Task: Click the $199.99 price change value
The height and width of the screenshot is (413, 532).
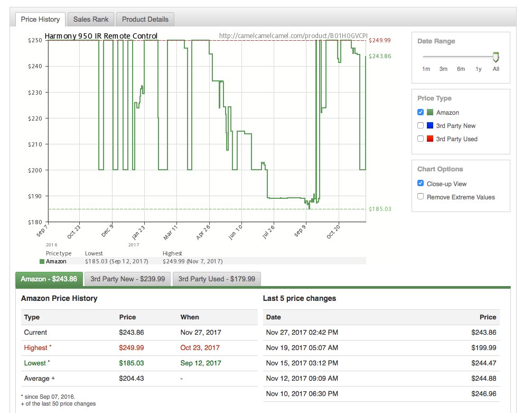Action: pyautogui.click(x=483, y=348)
